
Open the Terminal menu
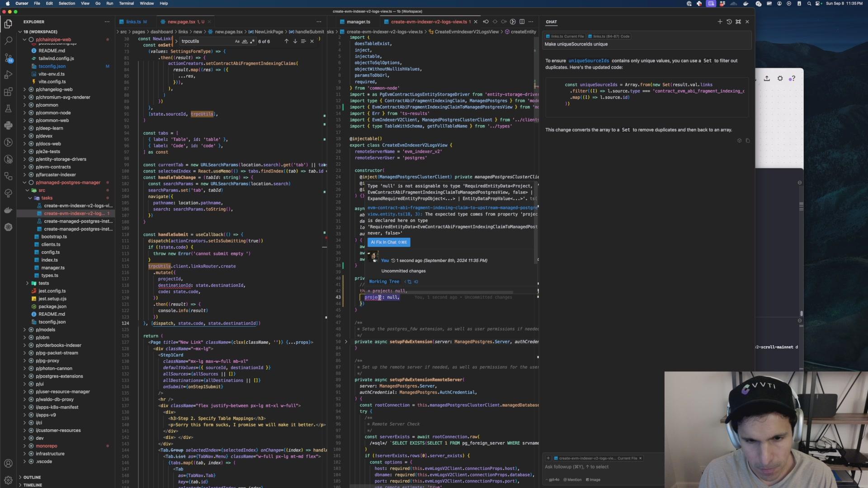[126, 3]
